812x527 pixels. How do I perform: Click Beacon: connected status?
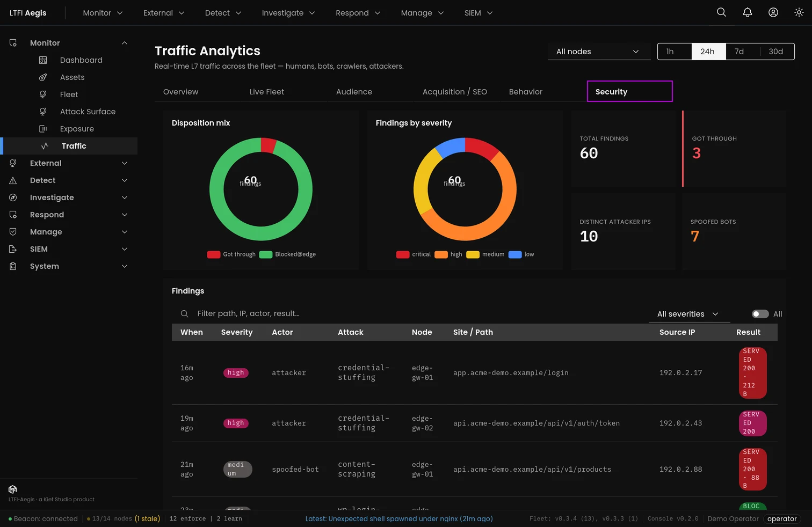pos(43,518)
